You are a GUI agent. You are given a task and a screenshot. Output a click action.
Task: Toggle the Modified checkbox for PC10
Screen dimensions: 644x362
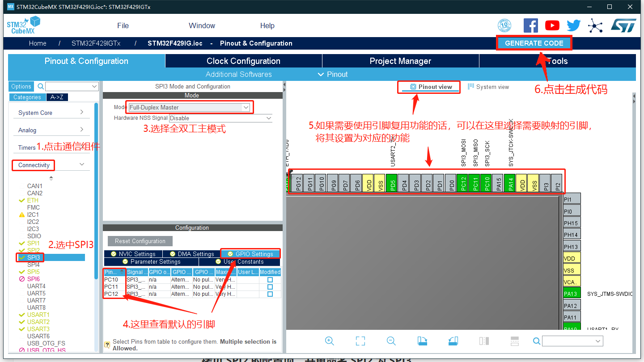point(270,280)
